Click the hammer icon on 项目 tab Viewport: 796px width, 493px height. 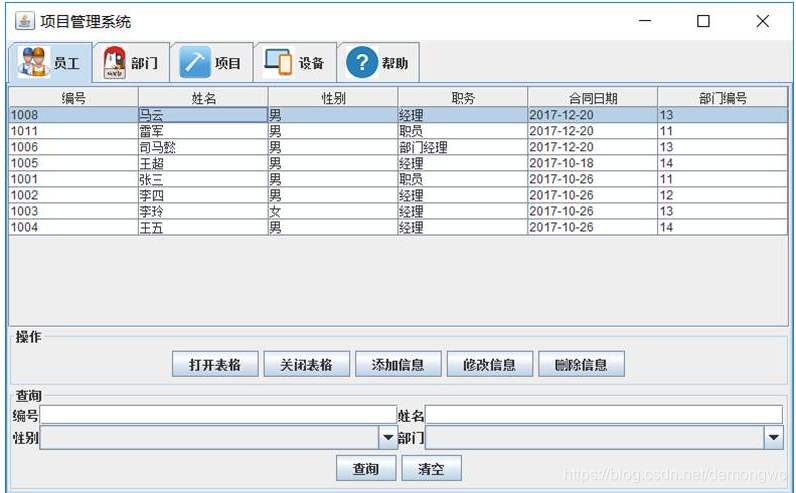click(x=195, y=62)
